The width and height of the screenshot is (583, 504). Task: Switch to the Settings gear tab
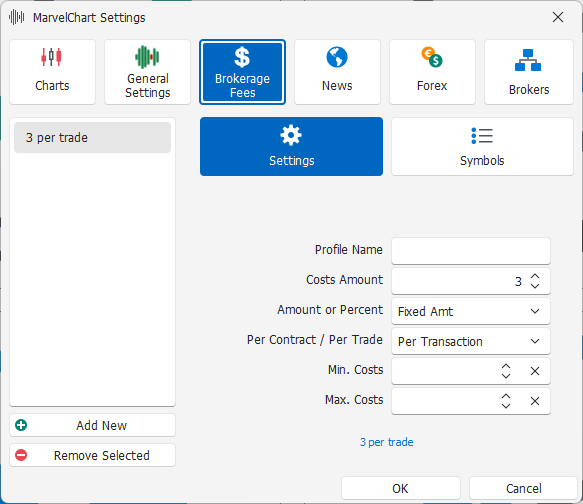[292, 146]
